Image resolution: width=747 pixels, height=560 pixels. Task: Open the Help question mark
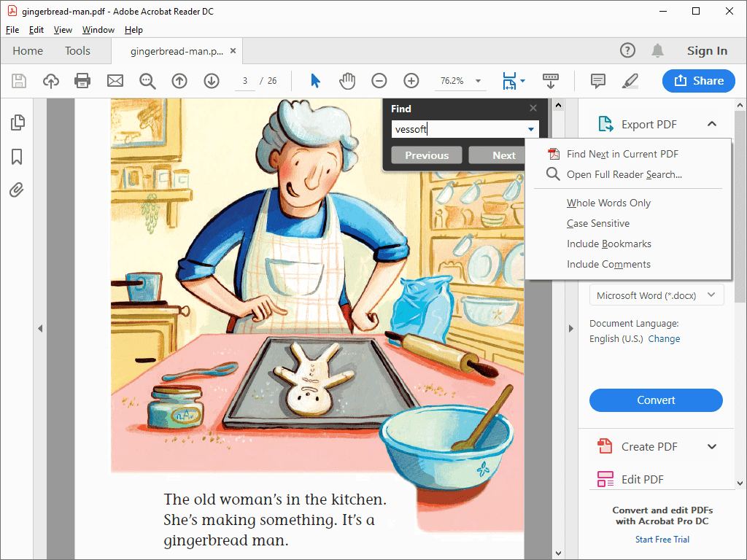(x=627, y=50)
